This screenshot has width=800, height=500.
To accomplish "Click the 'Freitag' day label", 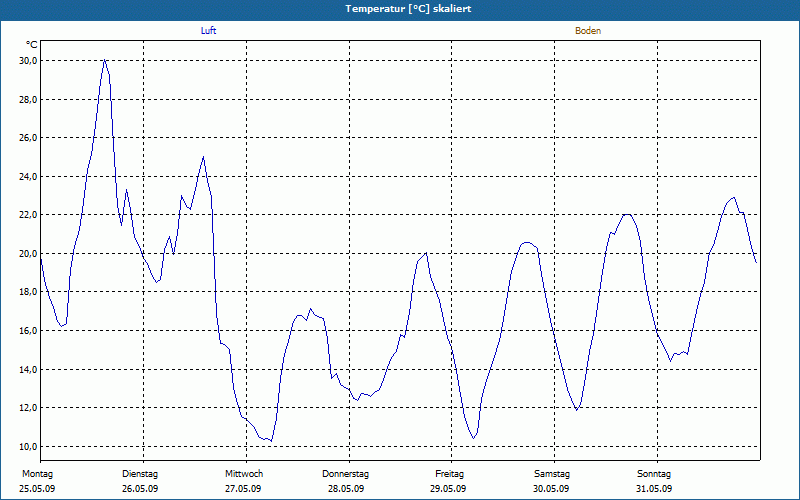I will [x=449, y=474].
